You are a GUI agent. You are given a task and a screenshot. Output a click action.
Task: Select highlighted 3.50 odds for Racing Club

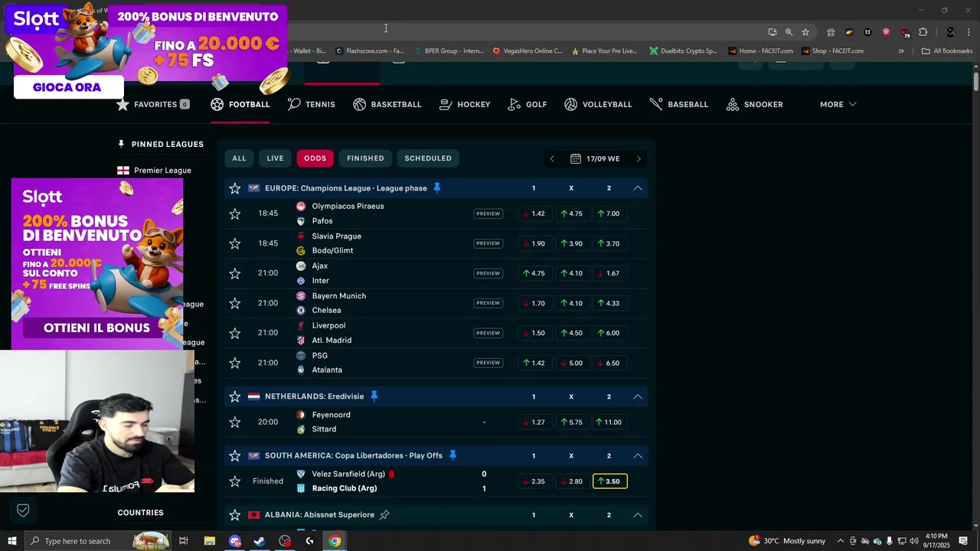(609, 481)
